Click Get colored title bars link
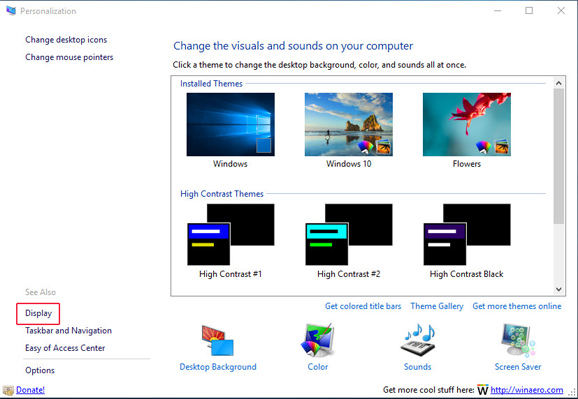The width and height of the screenshot is (578, 399). pos(363,306)
